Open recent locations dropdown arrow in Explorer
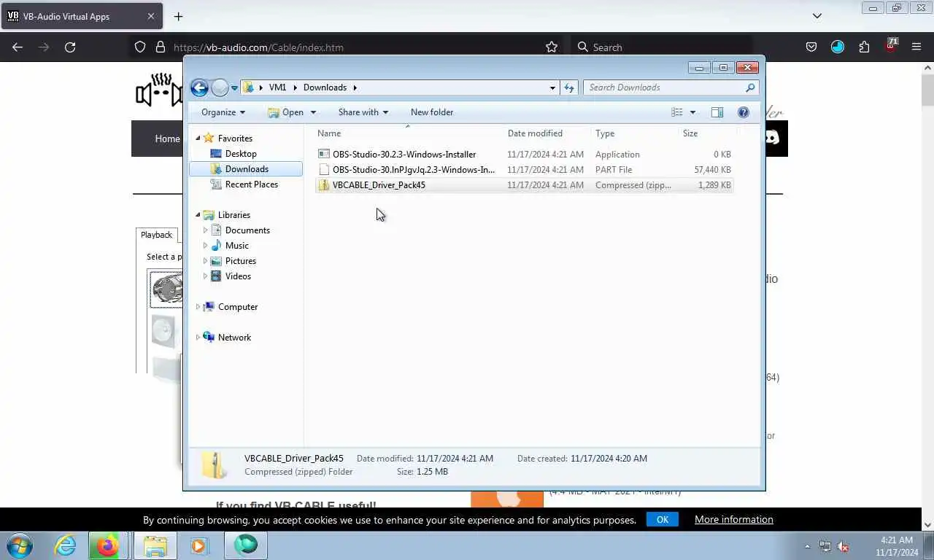Viewport: 934px width, 560px height. (234, 87)
